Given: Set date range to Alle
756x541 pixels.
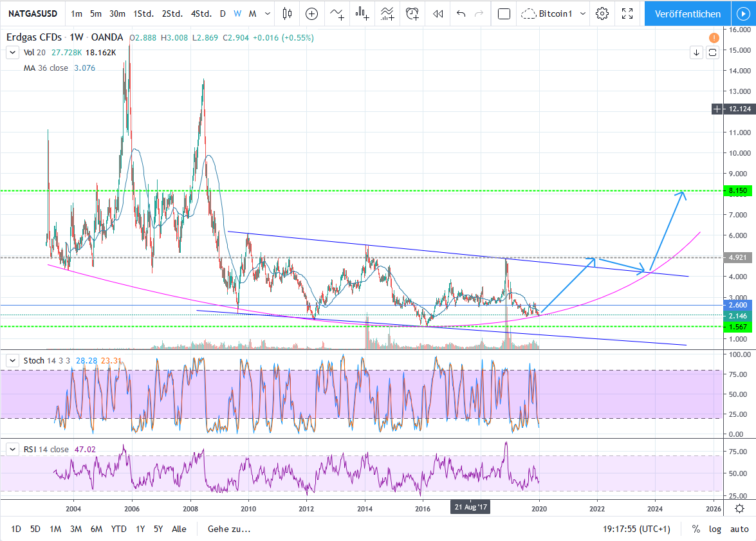Looking at the screenshot, I should coord(179,529).
